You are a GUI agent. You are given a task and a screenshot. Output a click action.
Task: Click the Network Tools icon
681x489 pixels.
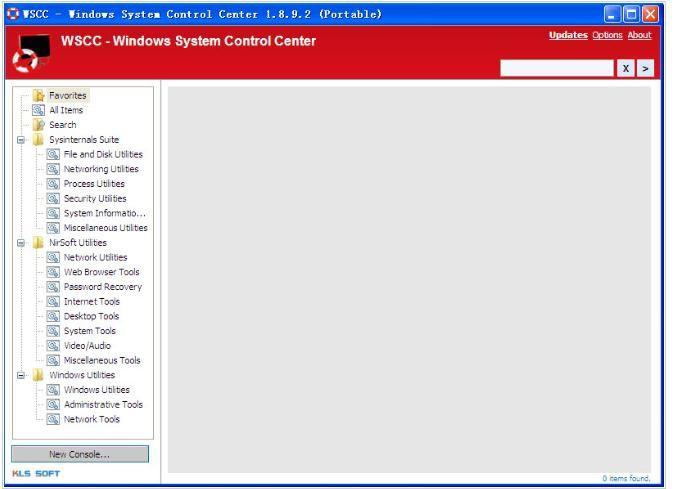53,420
